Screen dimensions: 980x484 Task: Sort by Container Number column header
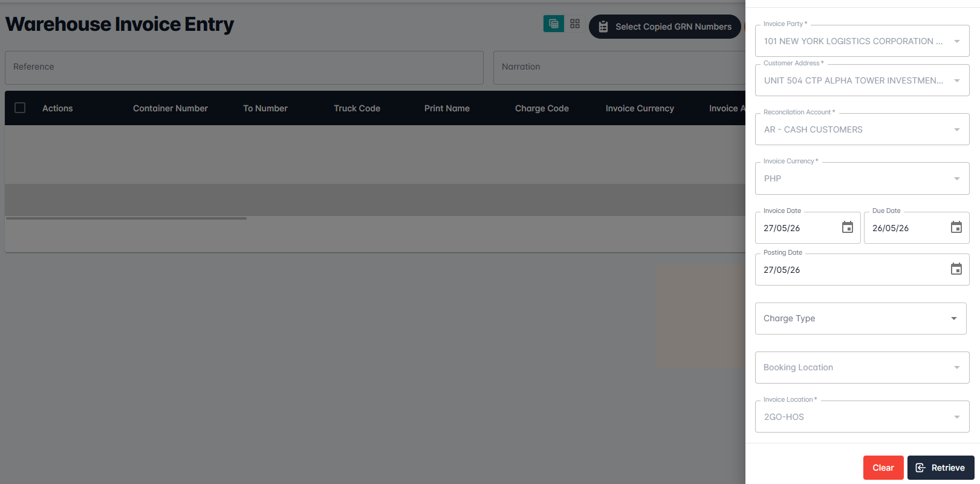[170, 108]
